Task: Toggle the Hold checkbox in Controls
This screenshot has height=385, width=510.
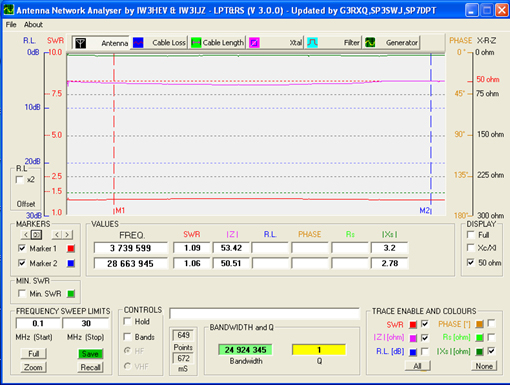Action: [127, 321]
